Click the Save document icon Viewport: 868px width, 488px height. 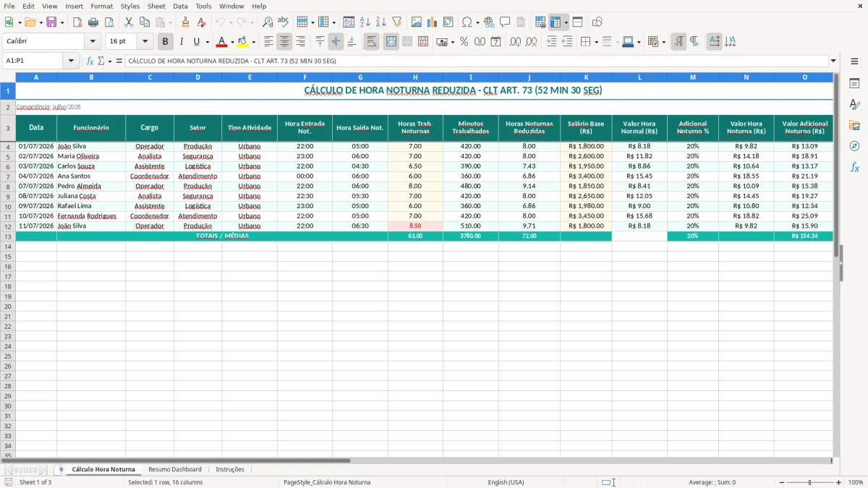(x=51, y=22)
